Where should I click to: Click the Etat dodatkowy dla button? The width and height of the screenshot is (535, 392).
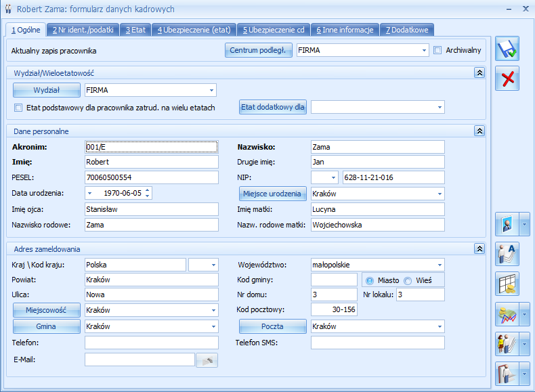273,107
